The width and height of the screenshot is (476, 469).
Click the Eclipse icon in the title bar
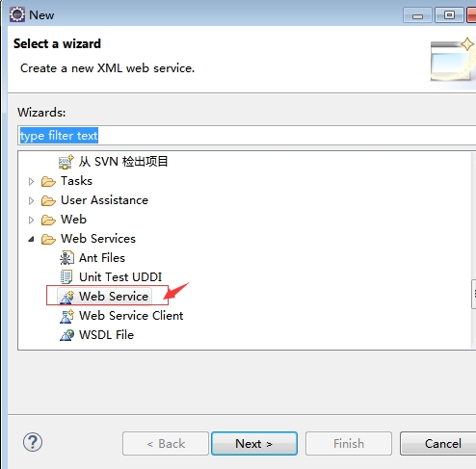[x=17, y=14]
